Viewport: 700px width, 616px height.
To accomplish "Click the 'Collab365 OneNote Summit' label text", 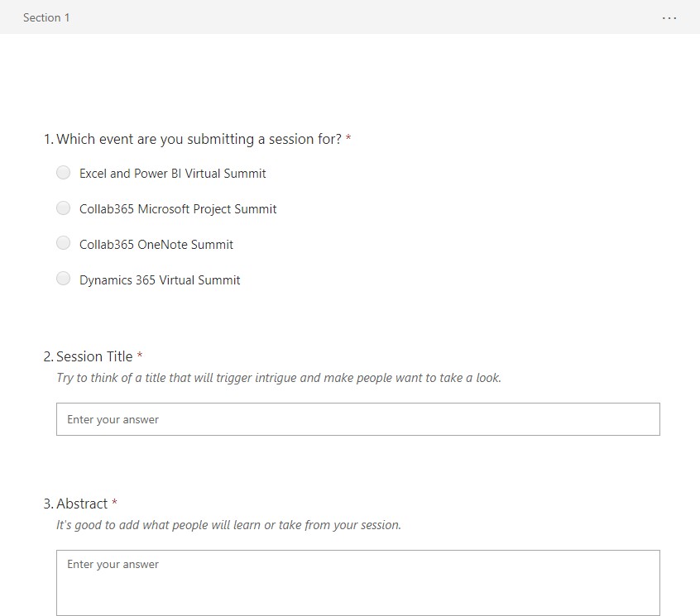I will coord(156,245).
